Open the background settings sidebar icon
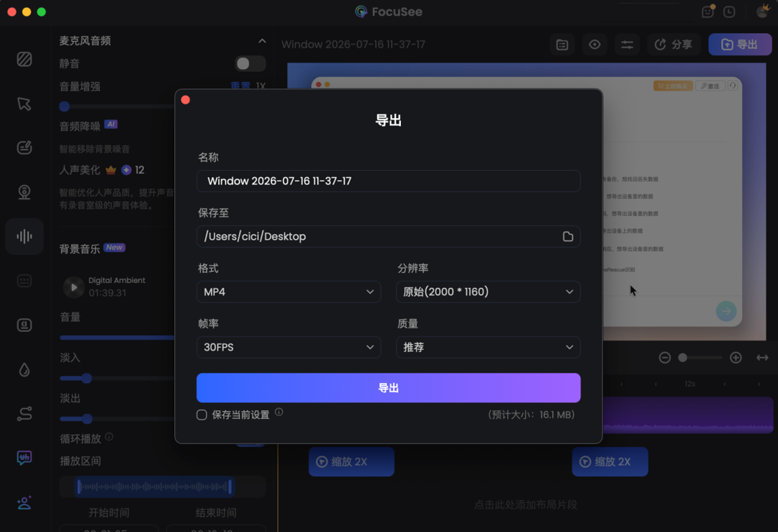The image size is (778, 532). tap(24, 60)
